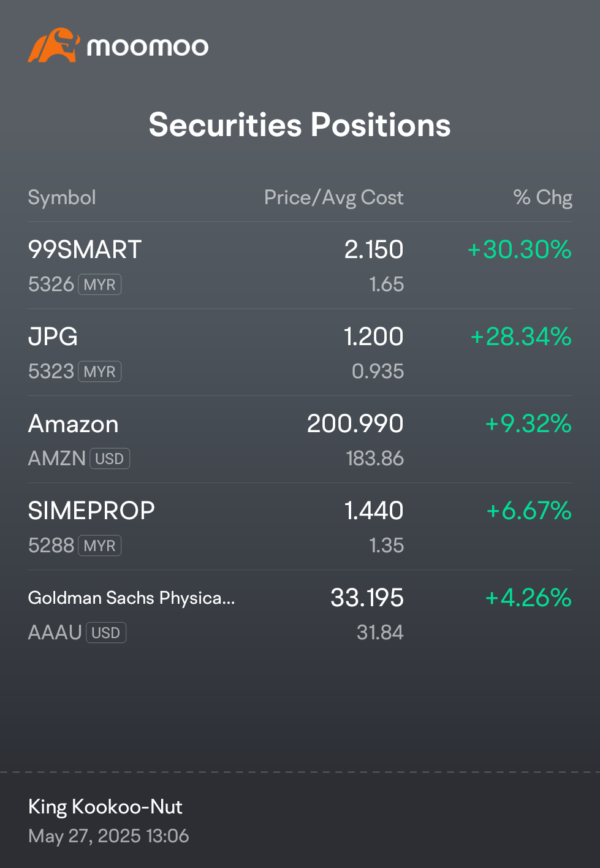600x868 pixels.
Task: Tap the USD badge next to AMZN
Action: 110,459
